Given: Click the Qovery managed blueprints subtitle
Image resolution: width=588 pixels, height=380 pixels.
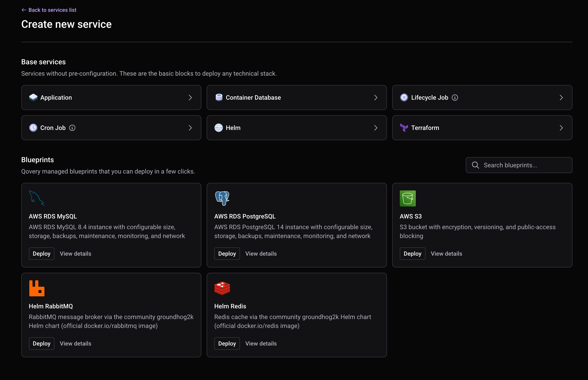Looking at the screenshot, I should 108,172.
